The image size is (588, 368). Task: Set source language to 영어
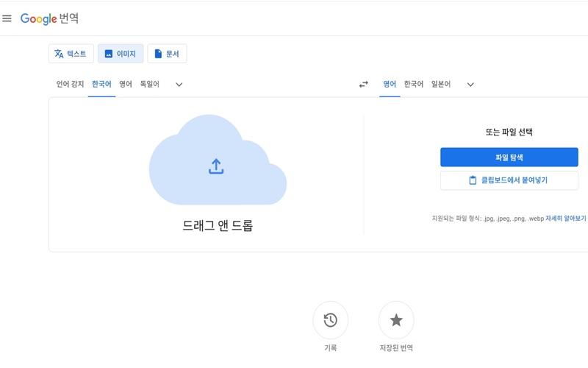(126, 84)
